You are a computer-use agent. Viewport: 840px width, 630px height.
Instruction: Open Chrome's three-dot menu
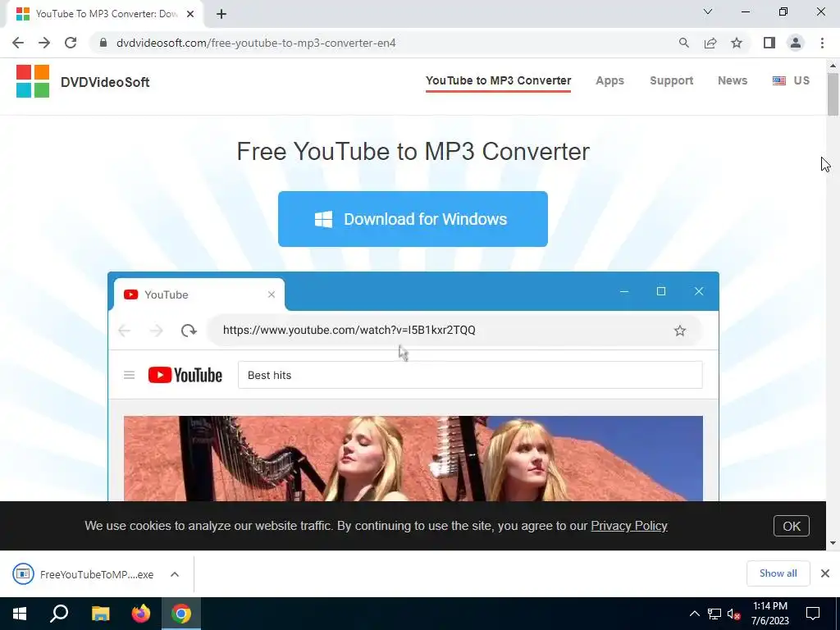(x=822, y=43)
